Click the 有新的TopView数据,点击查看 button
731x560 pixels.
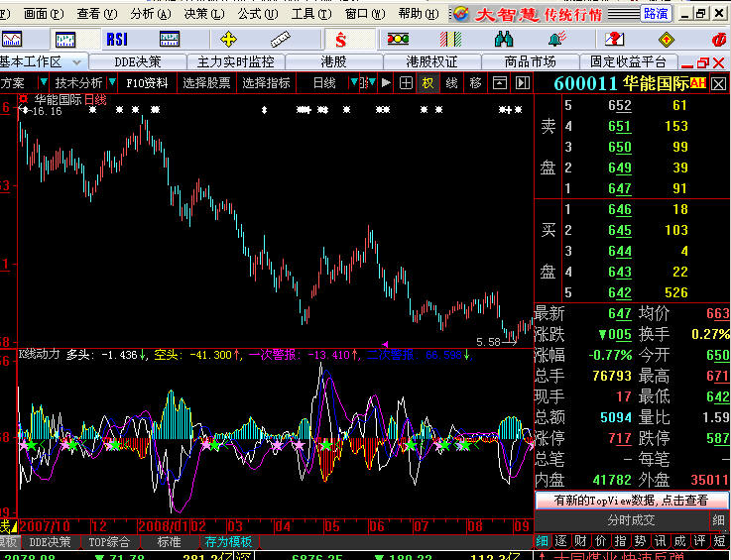pos(631,501)
